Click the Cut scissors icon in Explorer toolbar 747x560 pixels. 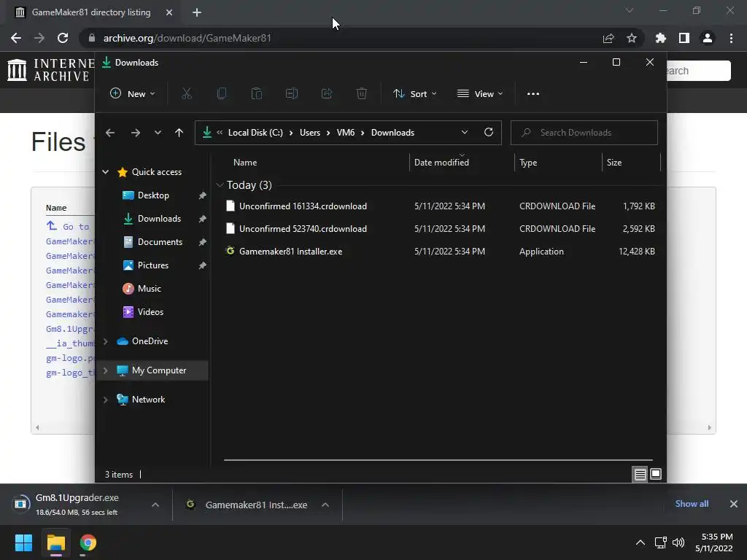click(187, 94)
